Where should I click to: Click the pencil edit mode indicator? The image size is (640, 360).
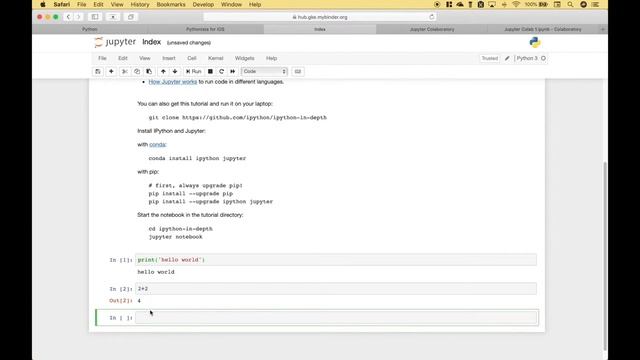pos(507,58)
